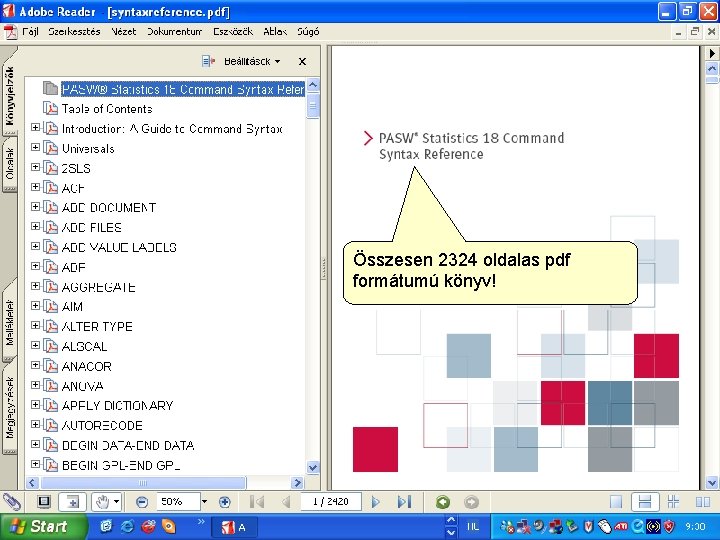Switch to the Könyvjelzők side tab
The height and width of the screenshot is (540, 720).
(x=10, y=96)
